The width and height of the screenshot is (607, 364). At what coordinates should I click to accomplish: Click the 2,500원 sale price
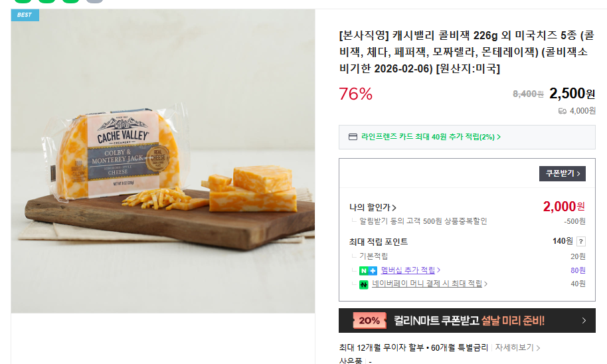point(572,93)
